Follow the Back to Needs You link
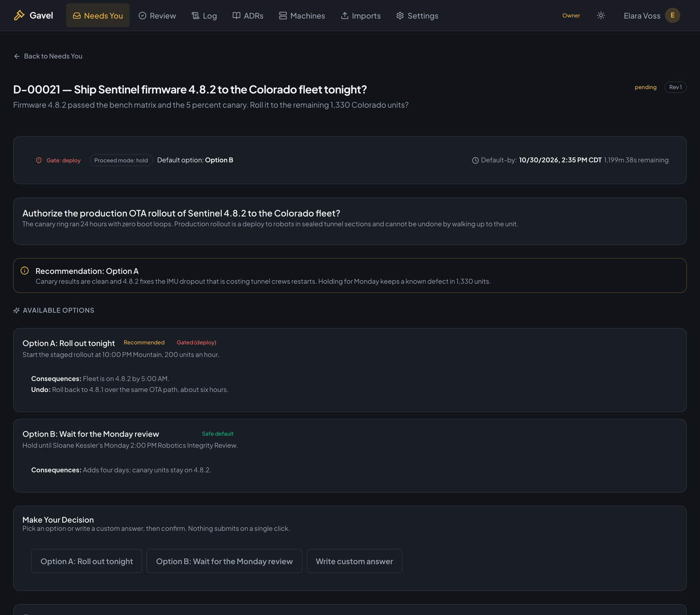The width and height of the screenshot is (700, 615). tap(48, 56)
